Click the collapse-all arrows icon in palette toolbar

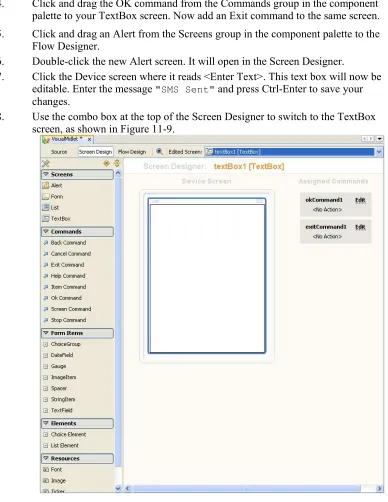117,163
